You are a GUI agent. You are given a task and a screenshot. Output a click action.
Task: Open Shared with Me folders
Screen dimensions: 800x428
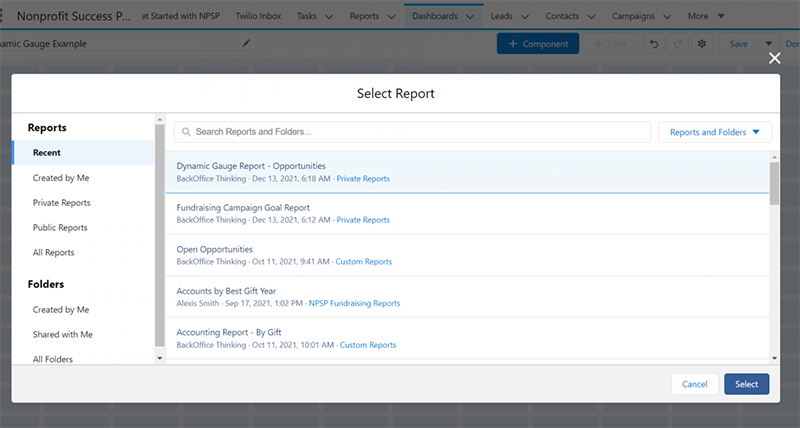(62, 335)
